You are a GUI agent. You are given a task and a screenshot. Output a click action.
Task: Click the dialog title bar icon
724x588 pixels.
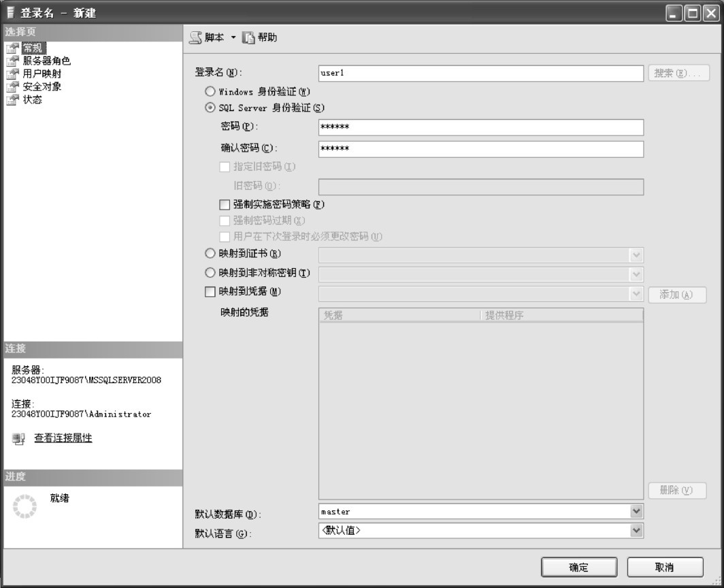[11, 12]
